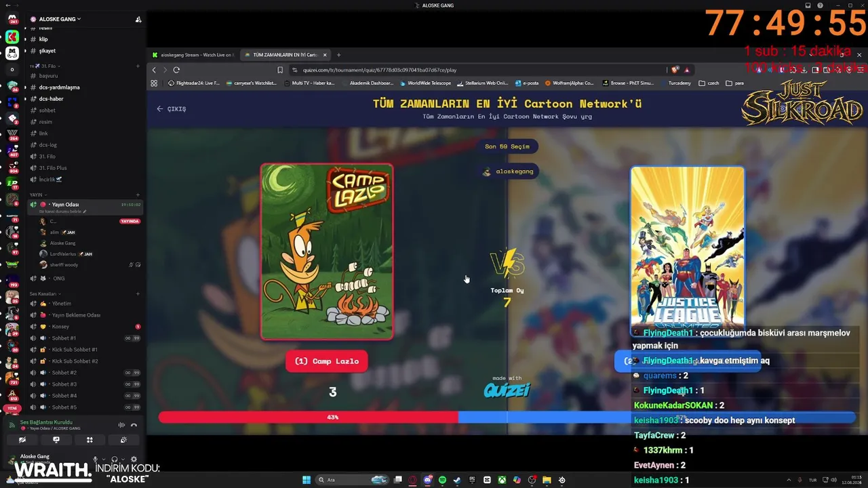The image size is (868, 488).
Task: Open the Stellarium Web bookmark
Action: [483, 83]
